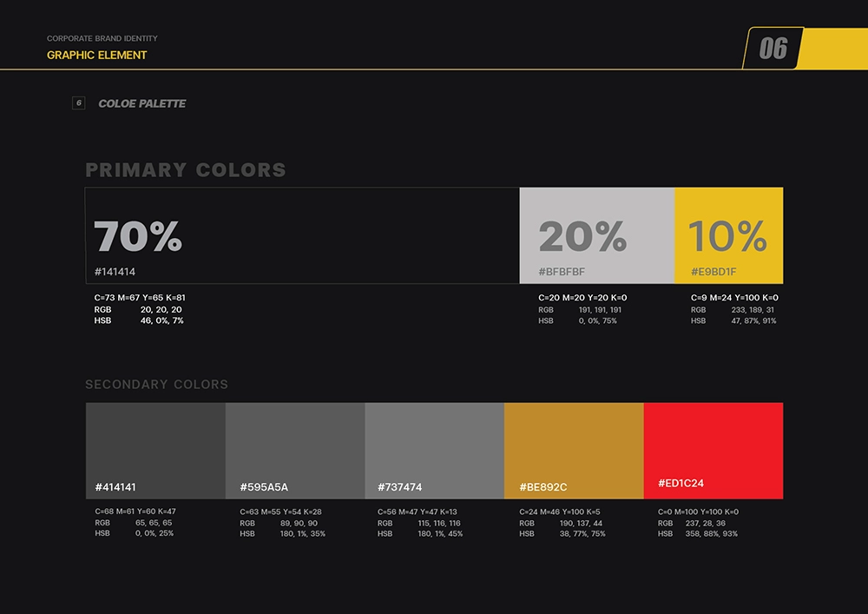This screenshot has height=614, width=868.
Task: Click the C=73 M=67 Y=65 K=81 value
Action: (140, 298)
